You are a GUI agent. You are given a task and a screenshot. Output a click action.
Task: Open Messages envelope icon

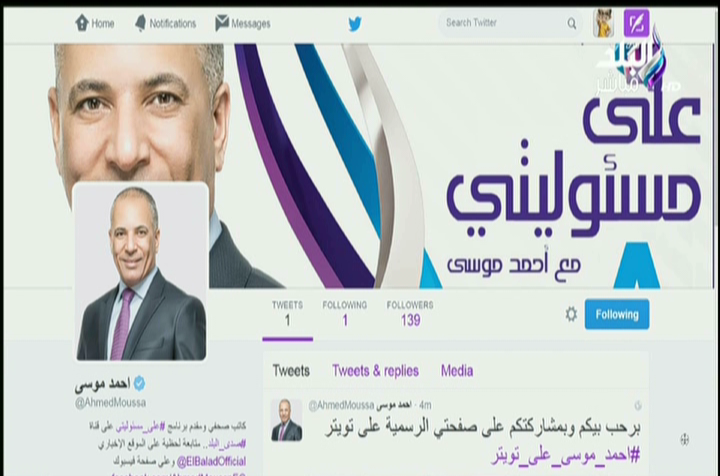pos(222,23)
